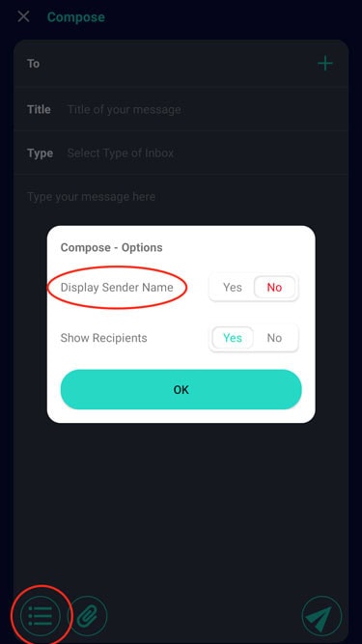Tap the bold Type label
Viewport: 362px width, 644px height.
click(41, 154)
